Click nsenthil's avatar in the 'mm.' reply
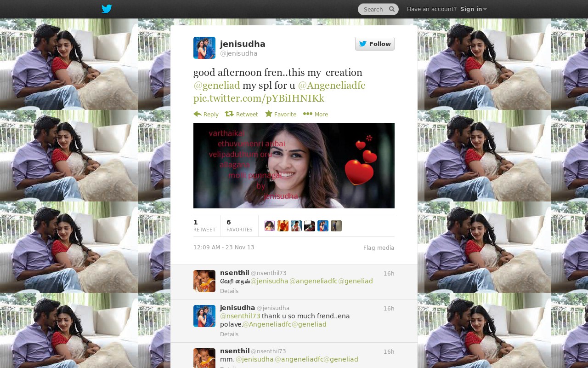The height and width of the screenshot is (368, 588). (204, 358)
